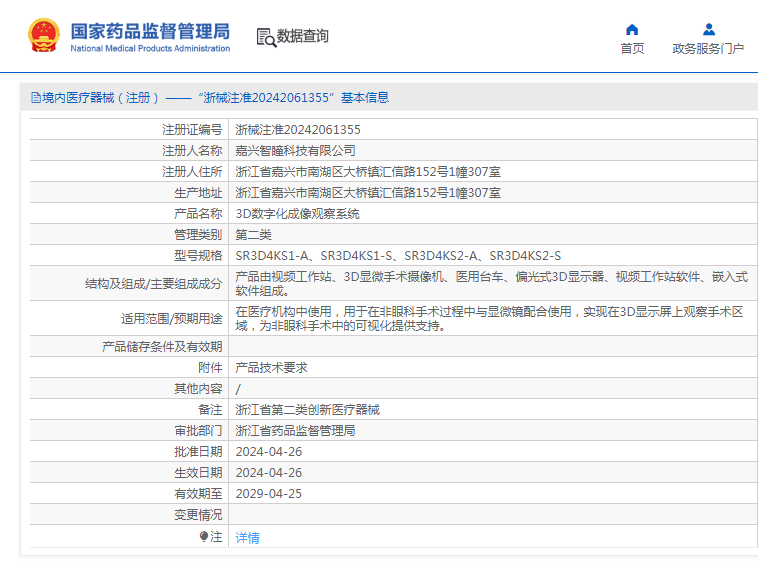Viewport: 758px width, 566px height.
Task: Click the 注册证编号 label
Action: pyautogui.click(x=192, y=130)
